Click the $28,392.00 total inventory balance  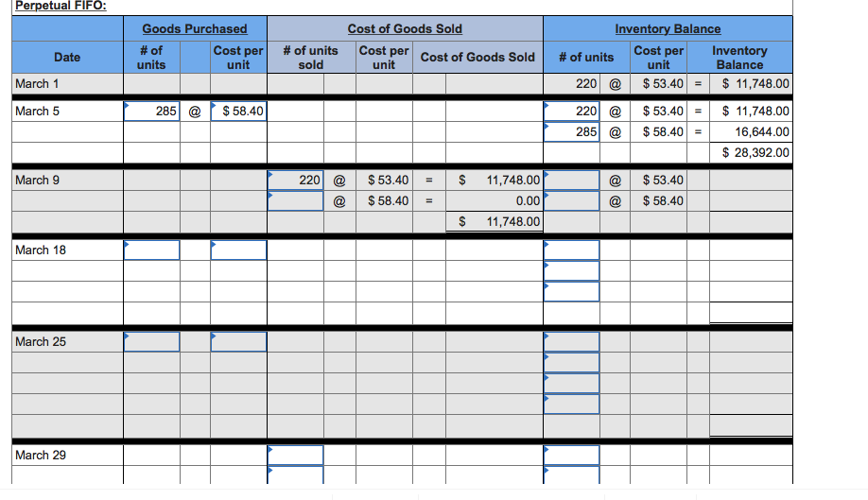(755, 153)
